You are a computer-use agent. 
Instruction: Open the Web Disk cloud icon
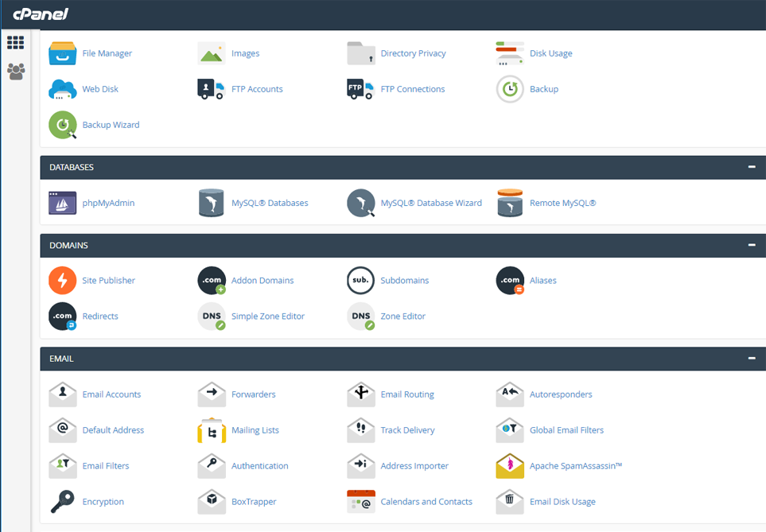[x=63, y=89]
